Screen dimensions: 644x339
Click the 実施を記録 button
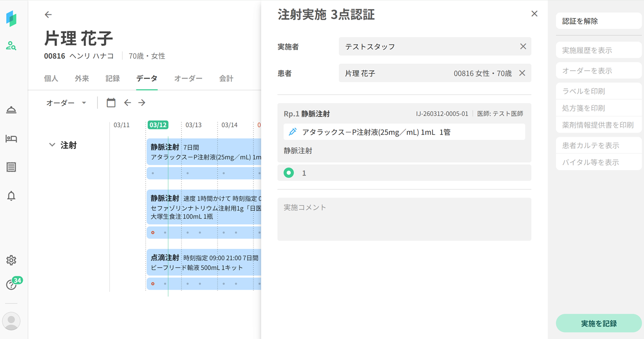click(x=598, y=323)
